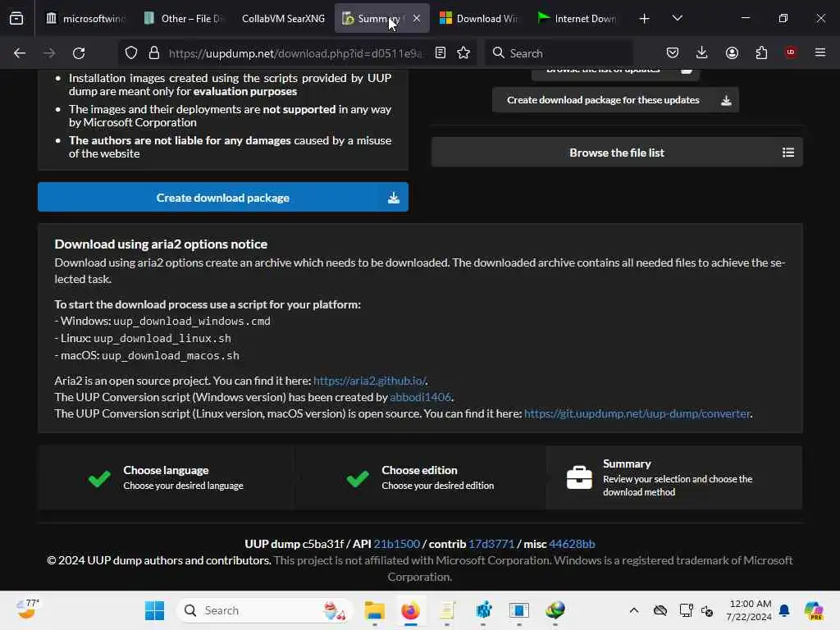Select the Summary step
This screenshot has height=630, width=840.
pos(674,478)
